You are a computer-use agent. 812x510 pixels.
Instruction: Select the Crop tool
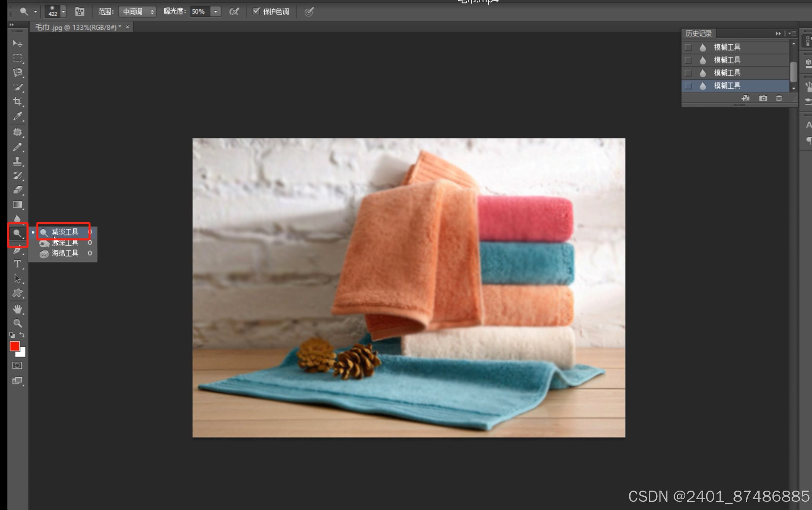pyautogui.click(x=17, y=102)
